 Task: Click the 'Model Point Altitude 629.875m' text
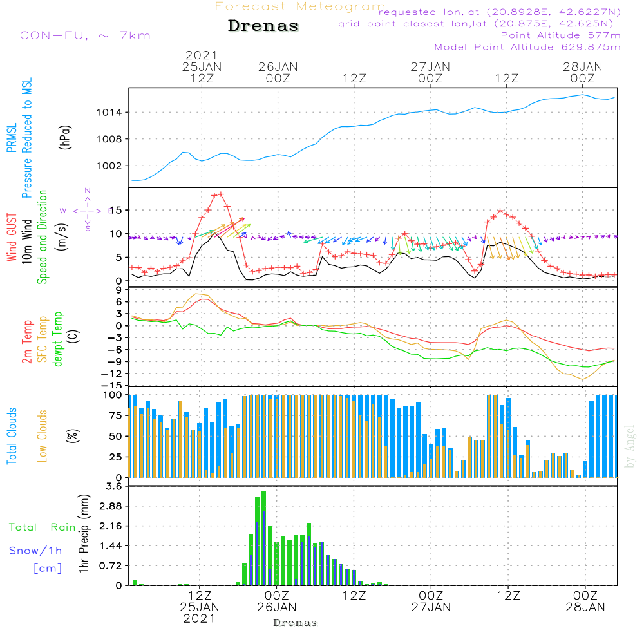(527, 47)
